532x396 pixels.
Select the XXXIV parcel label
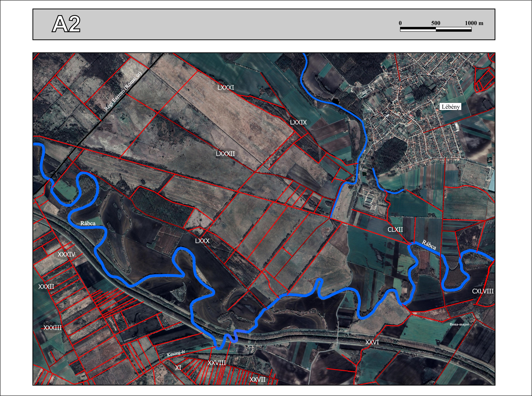pyautogui.click(x=66, y=254)
